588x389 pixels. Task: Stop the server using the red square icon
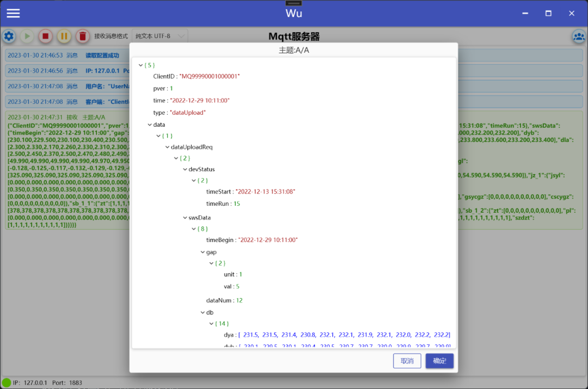(45, 36)
